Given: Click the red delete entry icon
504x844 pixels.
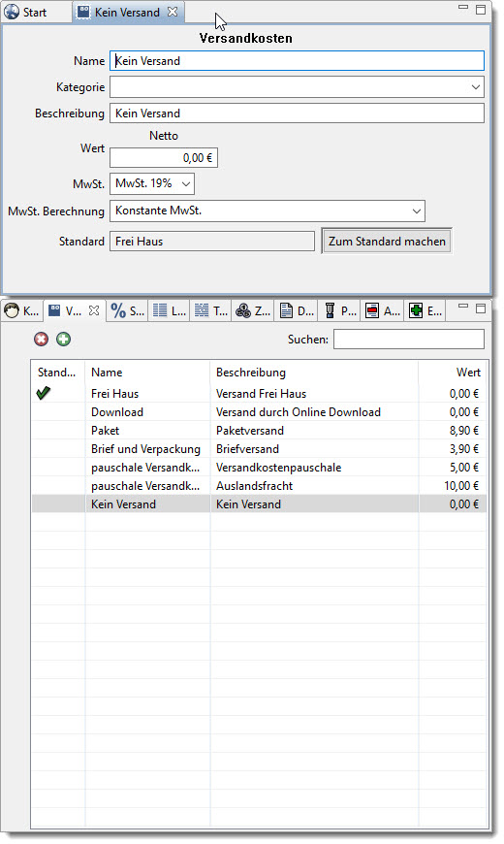Looking at the screenshot, I should coord(41,340).
